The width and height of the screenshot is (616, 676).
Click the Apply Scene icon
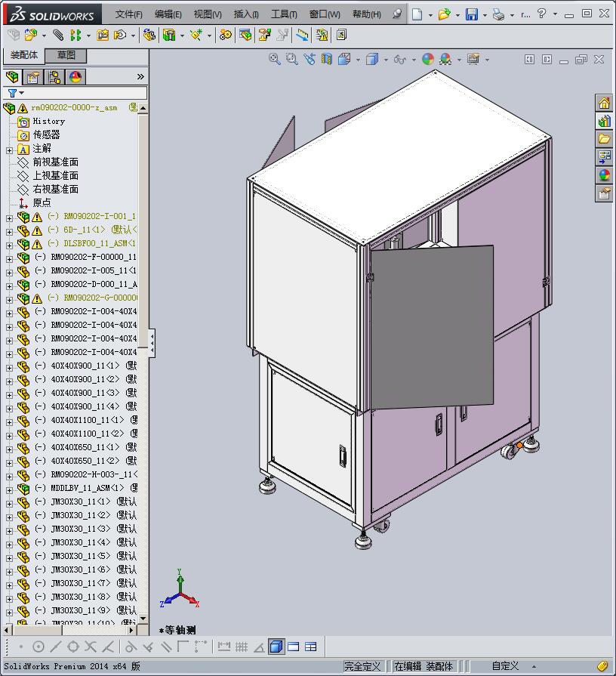(x=445, y=59)
